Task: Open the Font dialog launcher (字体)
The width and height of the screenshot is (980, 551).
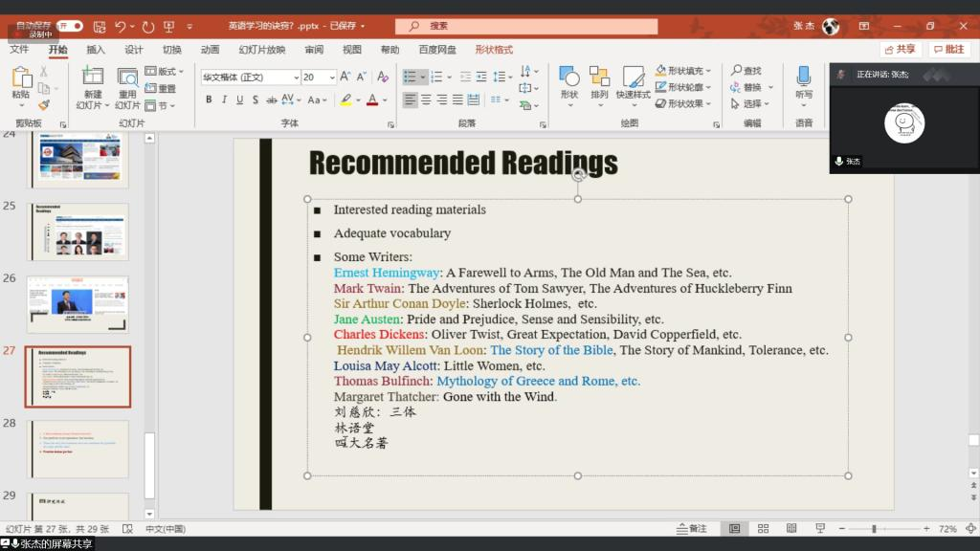Action: tap(391, 125)
